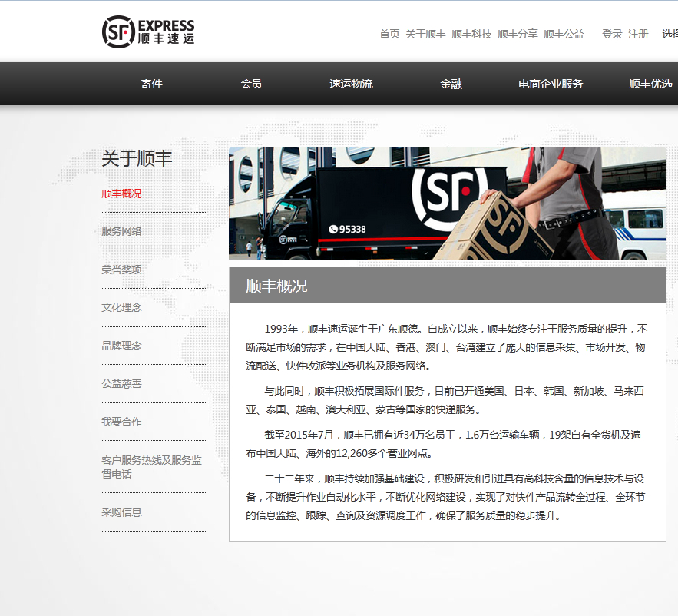Select 采购信息 in the sidebar
Screen dimensions: 678x616
click(121, 512)
